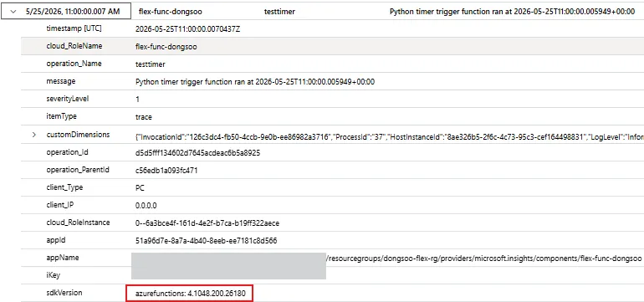
Task: Select operation_Name value testtimer
Action: [150, 64]
